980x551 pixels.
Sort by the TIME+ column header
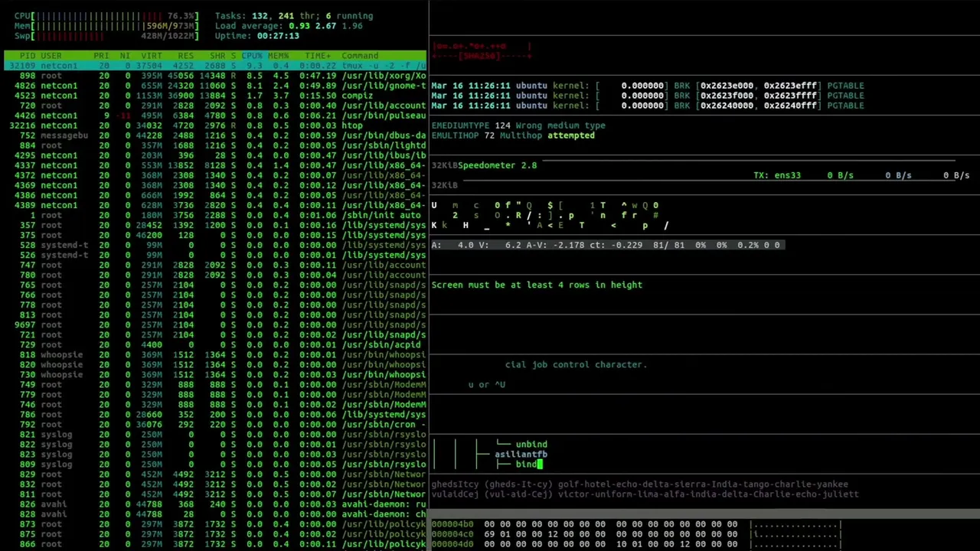pos(318,56)
